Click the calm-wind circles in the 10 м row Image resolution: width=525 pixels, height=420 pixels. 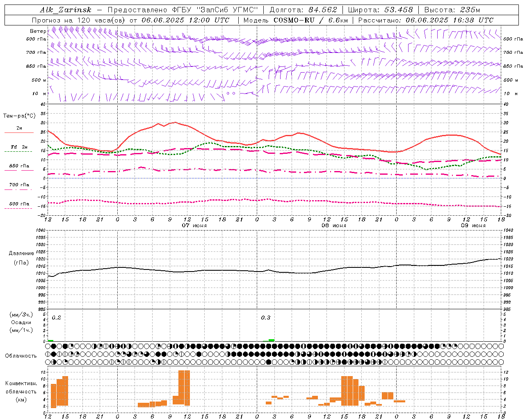point(231,94)
